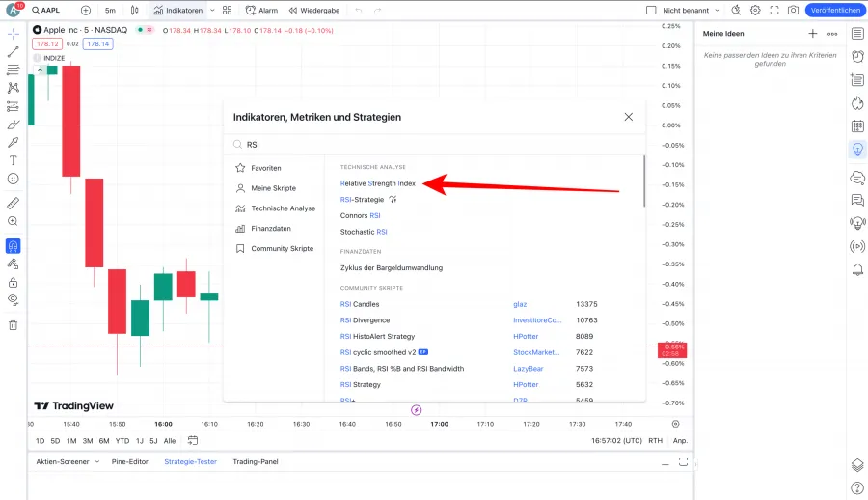The height and width of the screenshot is (500, 868).
Task: Open the notifications bell icon
Action: point(857,270)
